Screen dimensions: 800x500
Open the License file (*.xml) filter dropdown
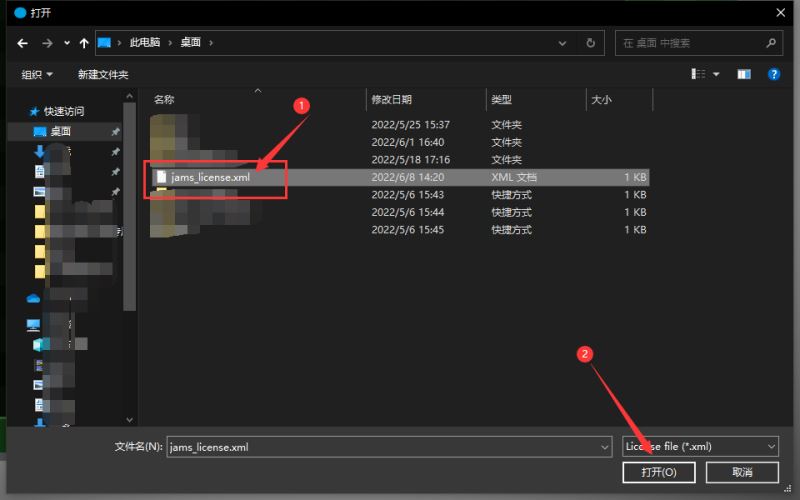coord(700,446)
